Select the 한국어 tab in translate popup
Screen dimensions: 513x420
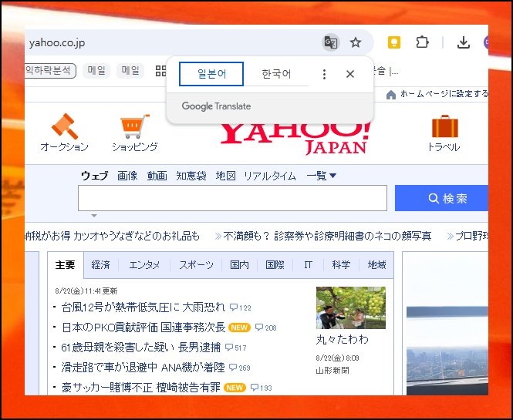(x=276, y=74)
